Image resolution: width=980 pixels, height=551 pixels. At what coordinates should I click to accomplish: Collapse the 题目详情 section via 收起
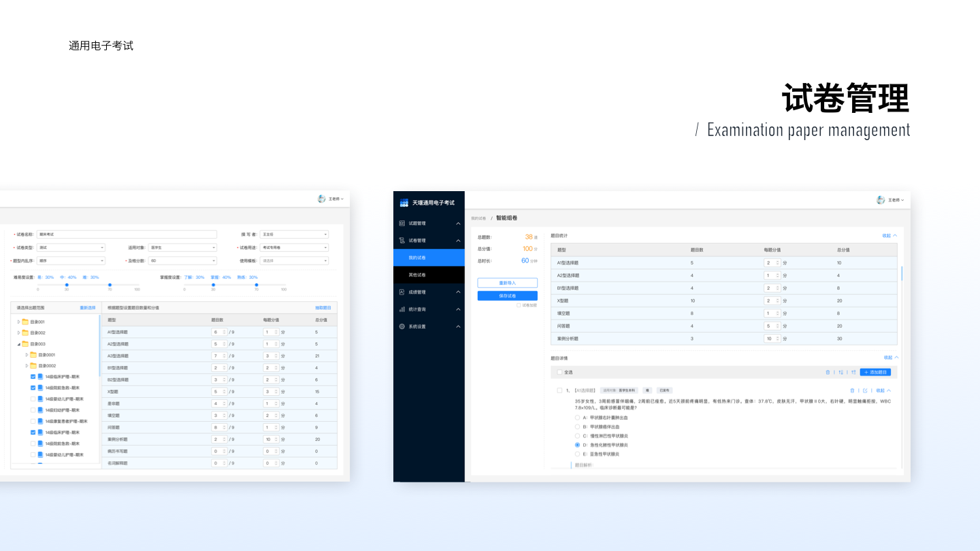point(891,357)
